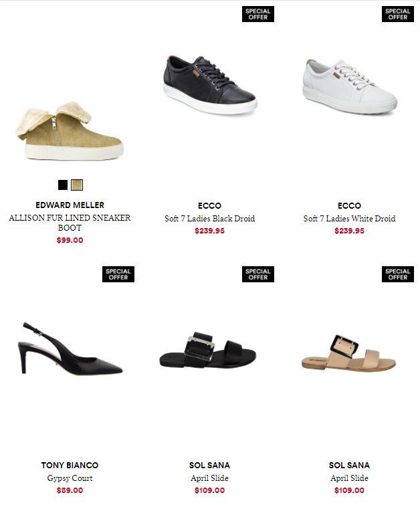Open Allison Fur Lined Sneaker Boot link
Screen dimensions: 420x505
70,223
